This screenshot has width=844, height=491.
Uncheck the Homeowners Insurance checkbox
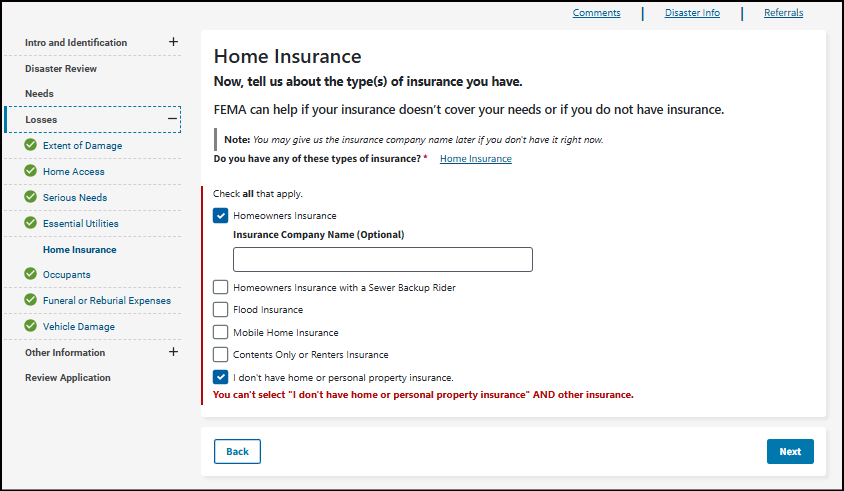point(220,215)
